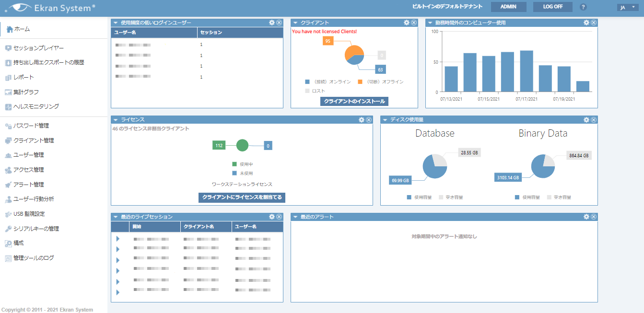Open gear settings of ディスク使用量 widget
The image size is (644, 313).
point(586,120)
